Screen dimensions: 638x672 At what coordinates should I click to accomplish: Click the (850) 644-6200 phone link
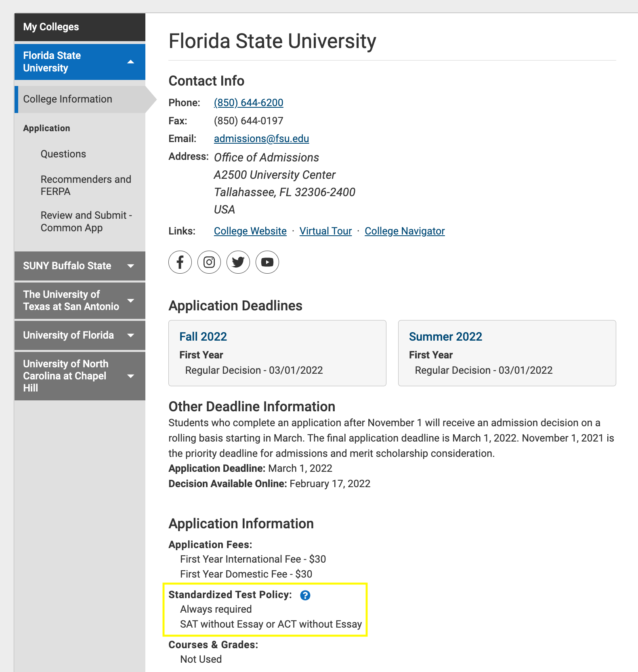[248, 103]
